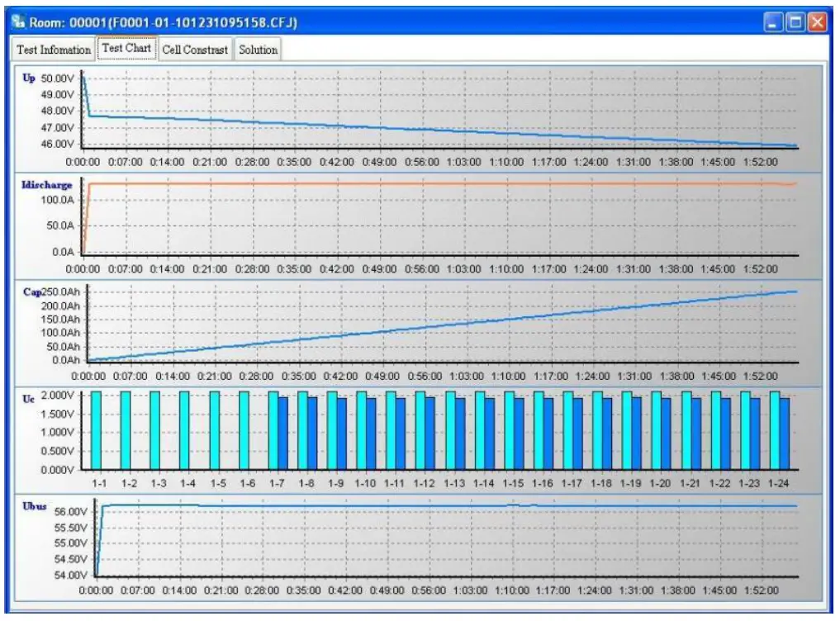Select the cell 1-24 bar in Uc chart

point(781,429)
